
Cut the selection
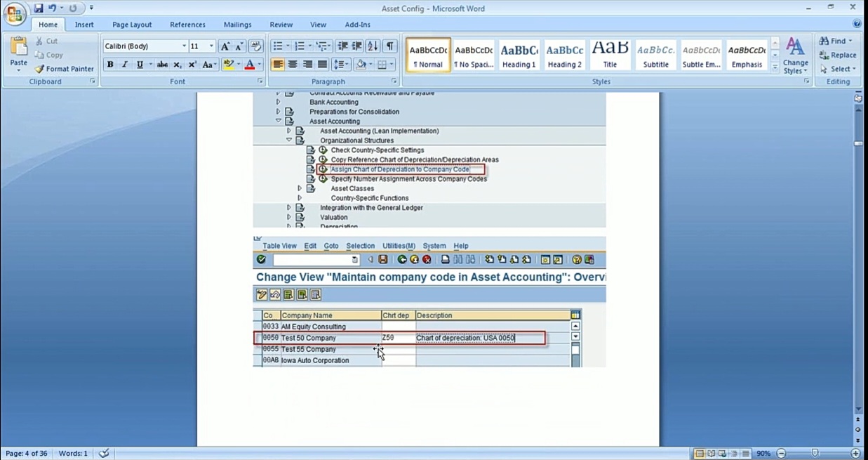(x=47, y=41)
